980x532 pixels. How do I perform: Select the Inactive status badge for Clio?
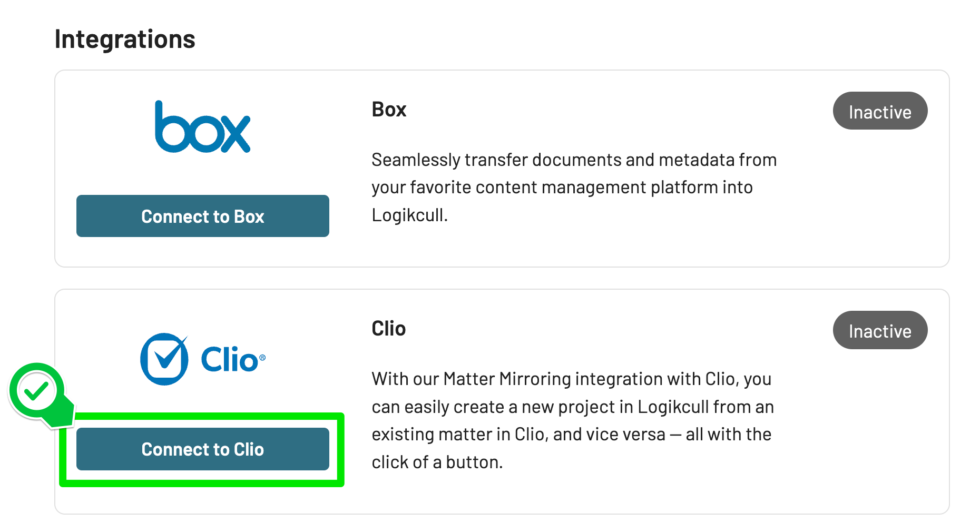(880, 330)
